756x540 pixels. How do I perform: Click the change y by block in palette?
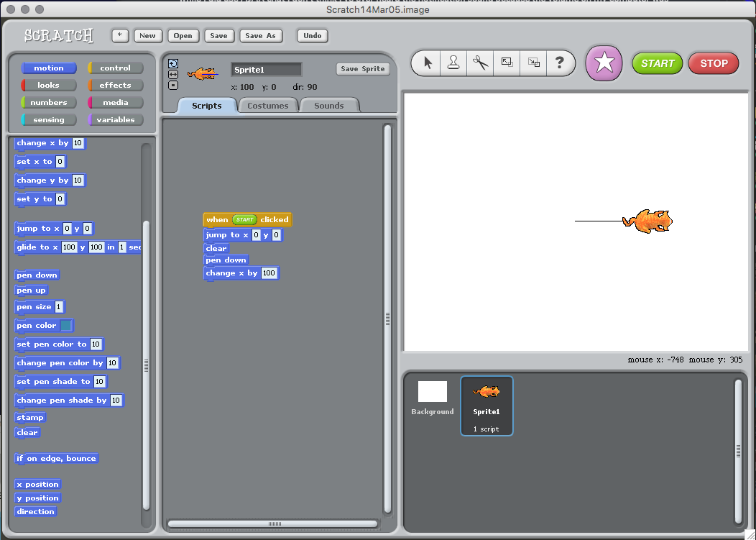tap(50, 180)
